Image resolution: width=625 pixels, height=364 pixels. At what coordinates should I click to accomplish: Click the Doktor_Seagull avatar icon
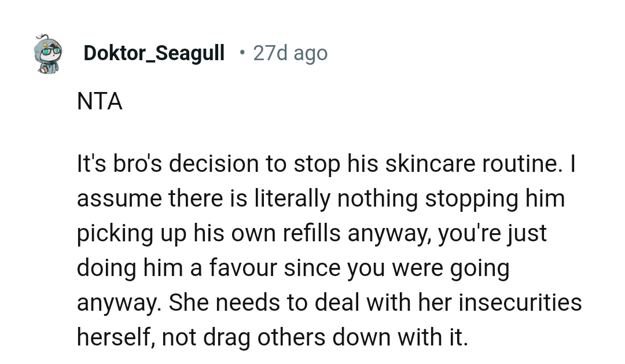[x=49, y=53]
